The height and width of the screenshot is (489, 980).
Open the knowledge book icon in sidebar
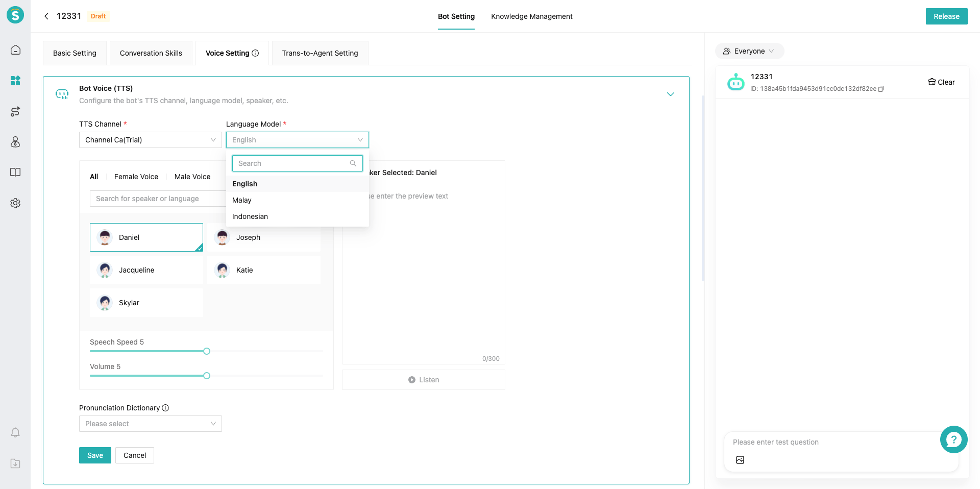point(15,172)
